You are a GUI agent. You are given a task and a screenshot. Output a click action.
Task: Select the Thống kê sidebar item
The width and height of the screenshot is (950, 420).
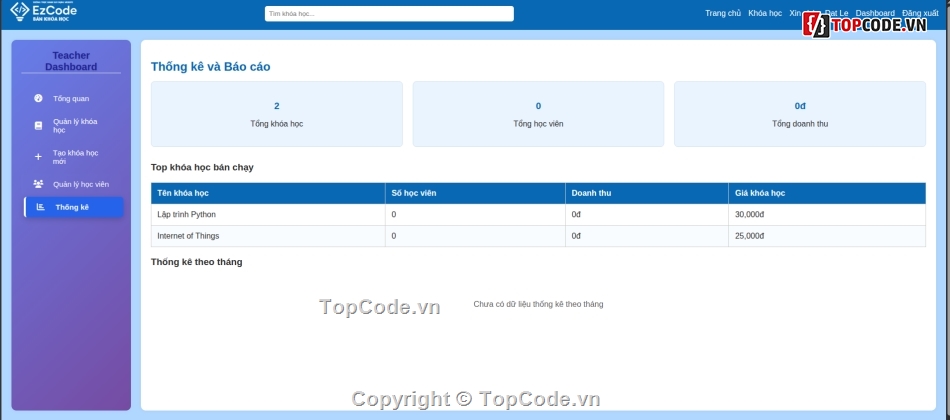74,207
